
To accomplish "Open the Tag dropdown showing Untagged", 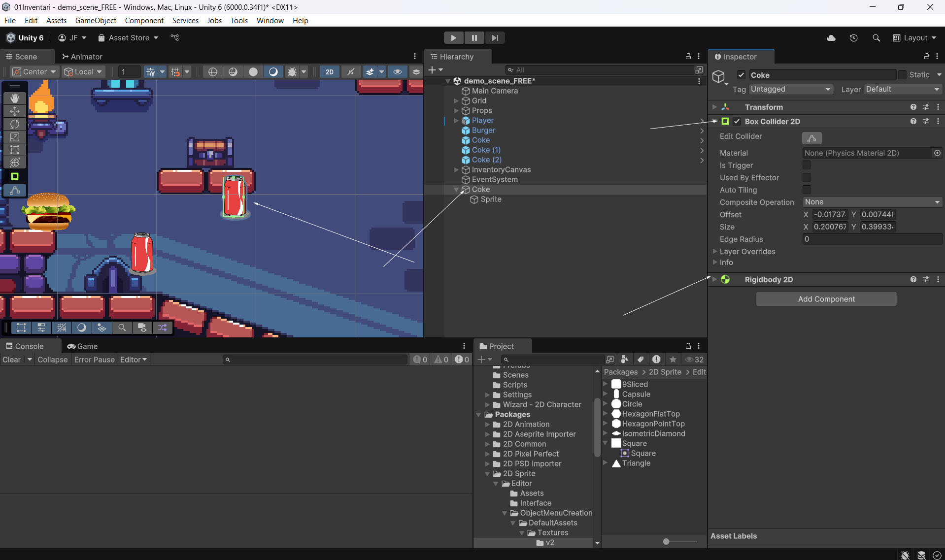I will pyautogui.click(x=790, y=89).
